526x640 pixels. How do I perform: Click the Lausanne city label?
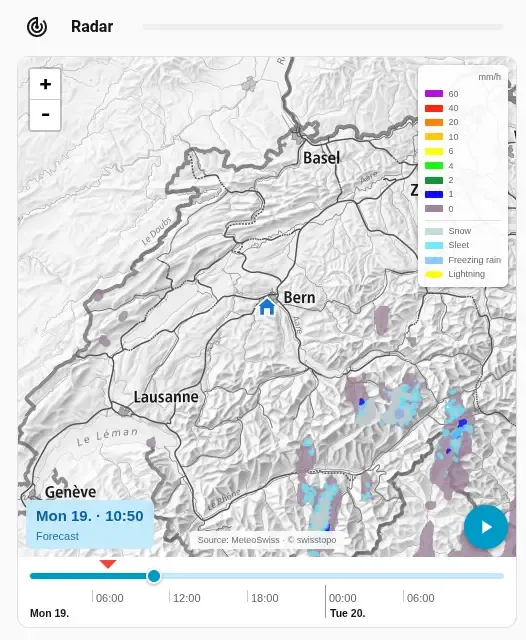click(166, 397)
